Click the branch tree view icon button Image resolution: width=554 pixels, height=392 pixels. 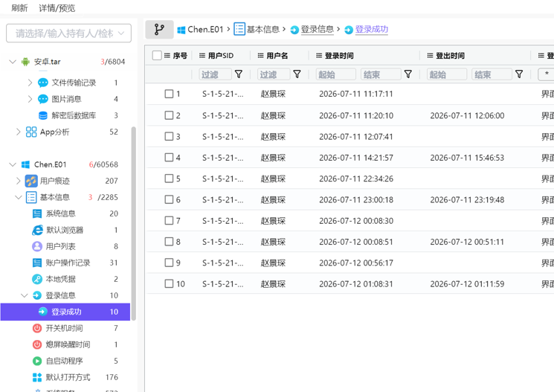[159, 29]
